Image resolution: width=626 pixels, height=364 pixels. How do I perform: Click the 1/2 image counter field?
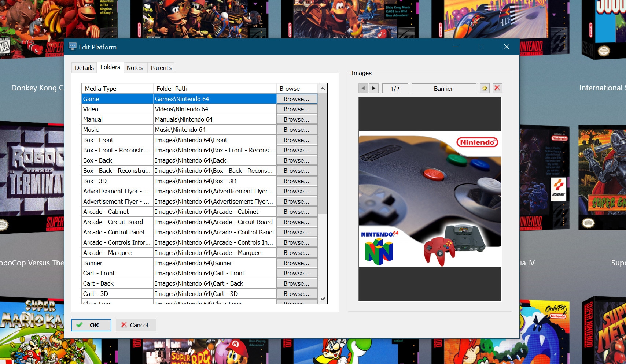[x=395, y=88]
